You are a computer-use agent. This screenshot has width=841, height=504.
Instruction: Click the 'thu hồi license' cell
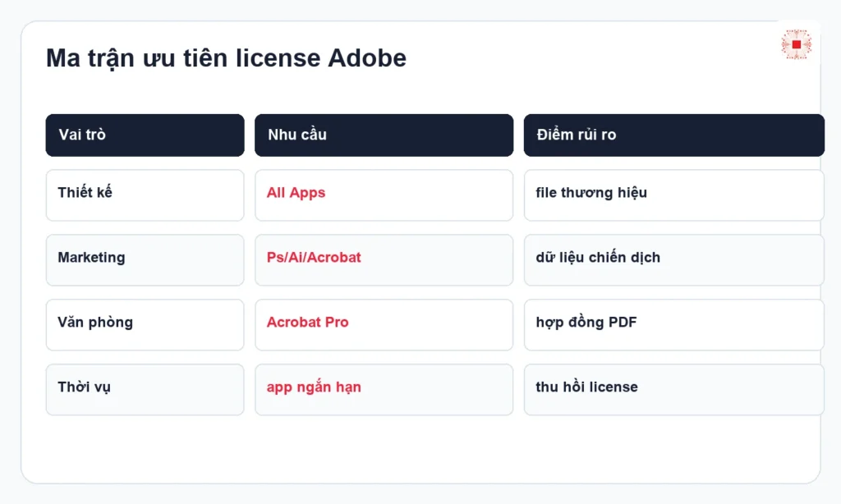pyautogui.click(x=674, y=390)
